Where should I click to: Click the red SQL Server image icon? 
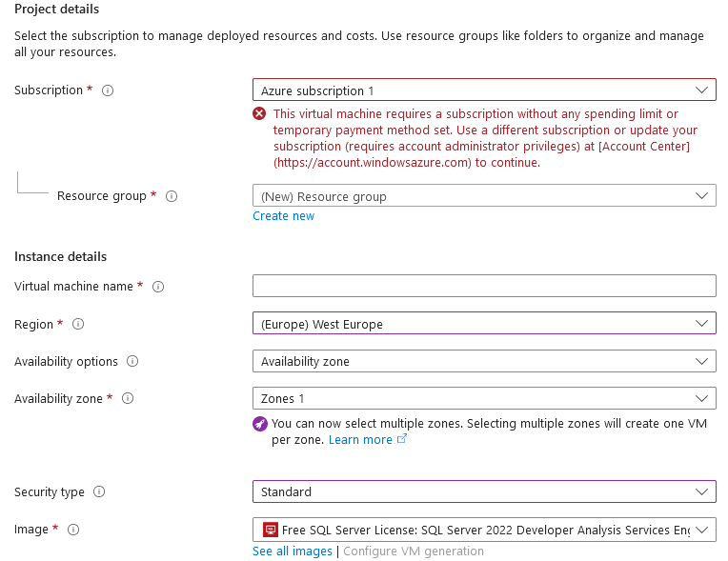pos(271,530)
